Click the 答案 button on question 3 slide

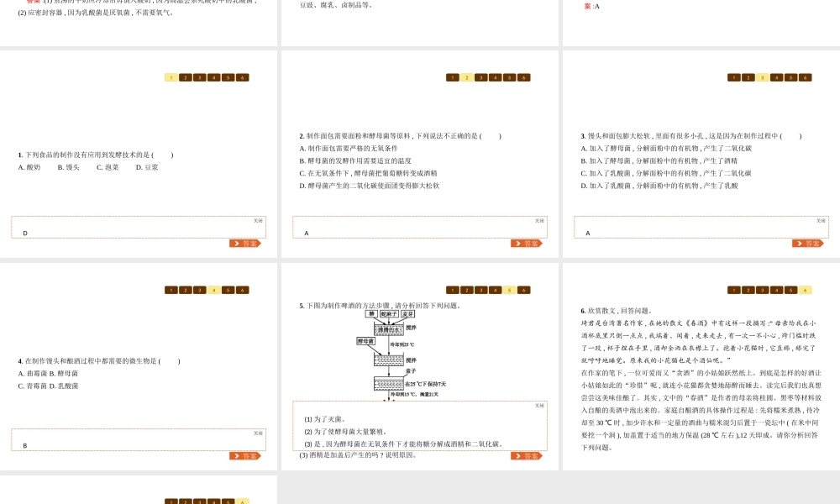tap(808, 243)
